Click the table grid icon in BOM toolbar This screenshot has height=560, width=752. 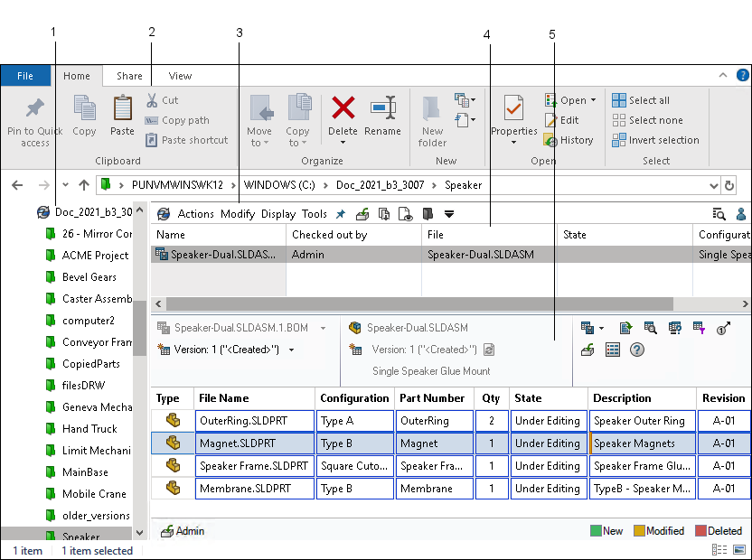pyautogui.click(x=613, y=350)
